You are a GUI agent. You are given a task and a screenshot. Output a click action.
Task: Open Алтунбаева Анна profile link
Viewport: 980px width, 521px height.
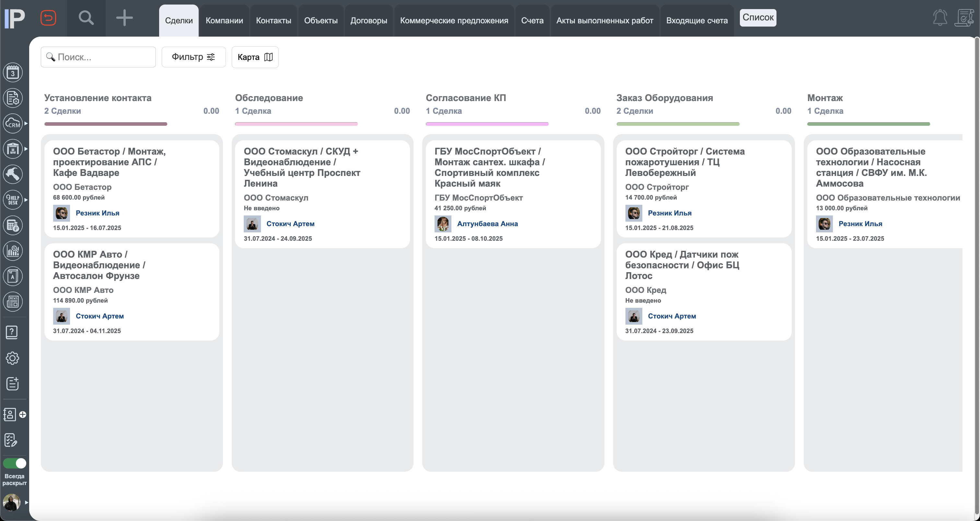pos(487,224)
